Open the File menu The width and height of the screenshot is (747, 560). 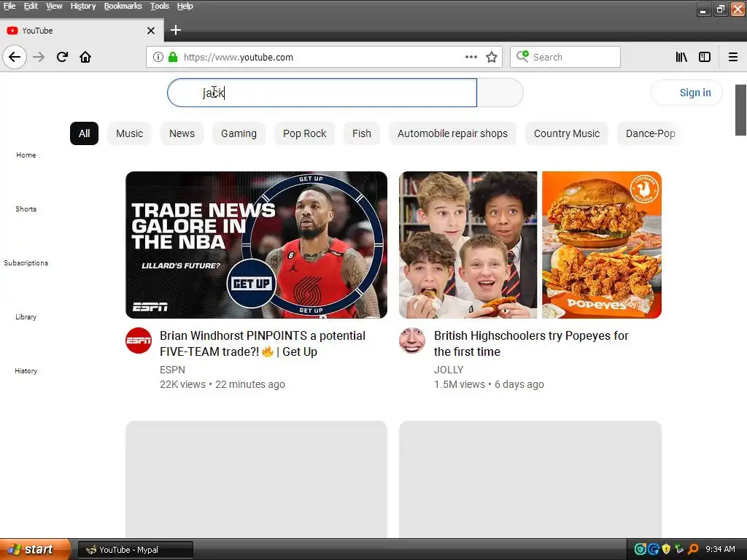[9, 6]
